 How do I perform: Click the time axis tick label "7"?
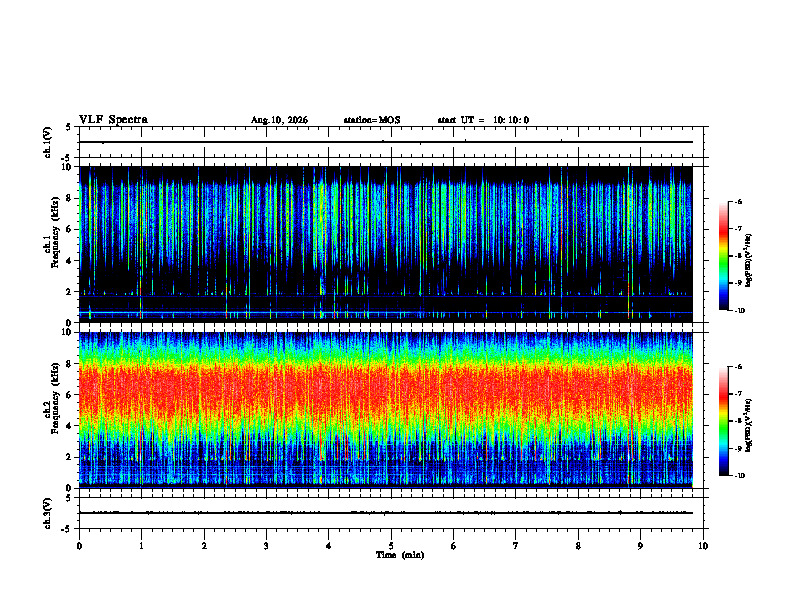click(516, 546)
